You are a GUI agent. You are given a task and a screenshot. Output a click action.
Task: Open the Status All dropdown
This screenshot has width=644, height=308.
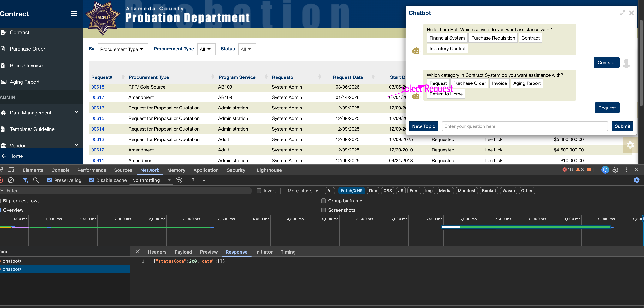pos(247,49)
